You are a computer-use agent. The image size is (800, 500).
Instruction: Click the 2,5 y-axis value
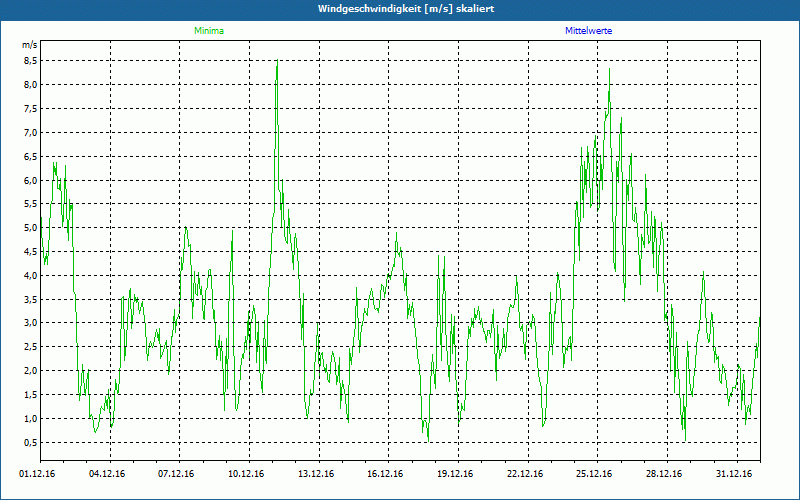point(31,347)
